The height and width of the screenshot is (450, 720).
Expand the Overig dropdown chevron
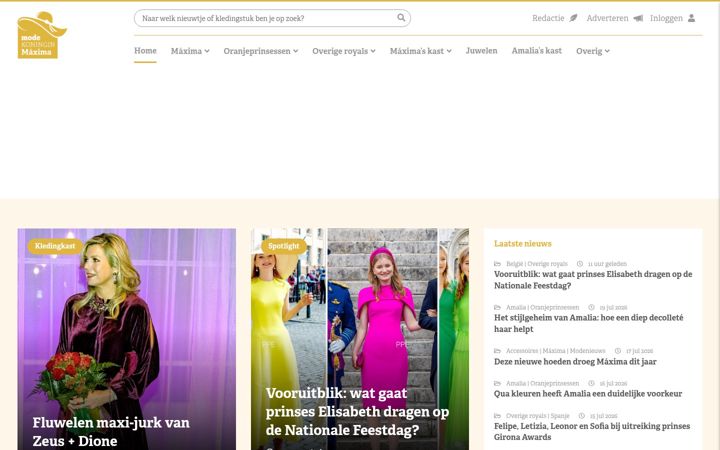tap(607, 51)
